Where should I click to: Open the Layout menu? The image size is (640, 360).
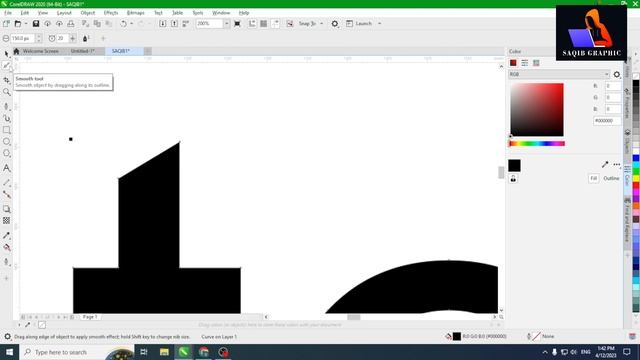tap(64, 13)
